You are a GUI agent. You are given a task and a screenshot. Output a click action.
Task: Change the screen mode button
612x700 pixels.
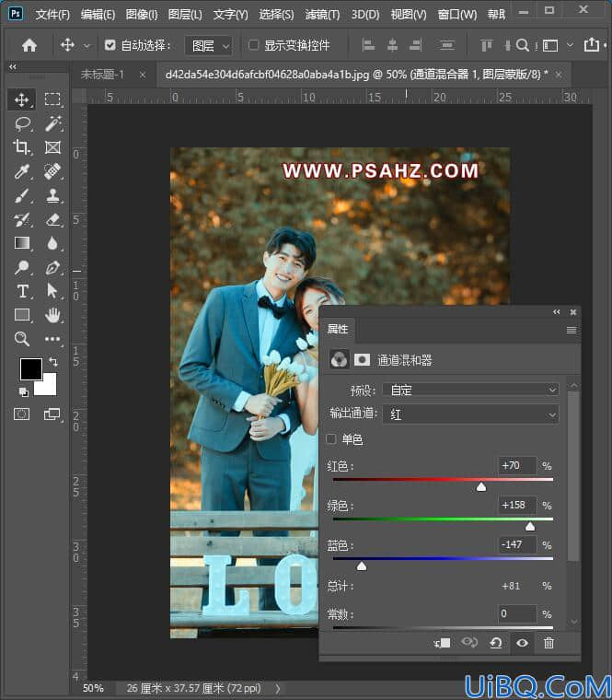pos(52,414)
